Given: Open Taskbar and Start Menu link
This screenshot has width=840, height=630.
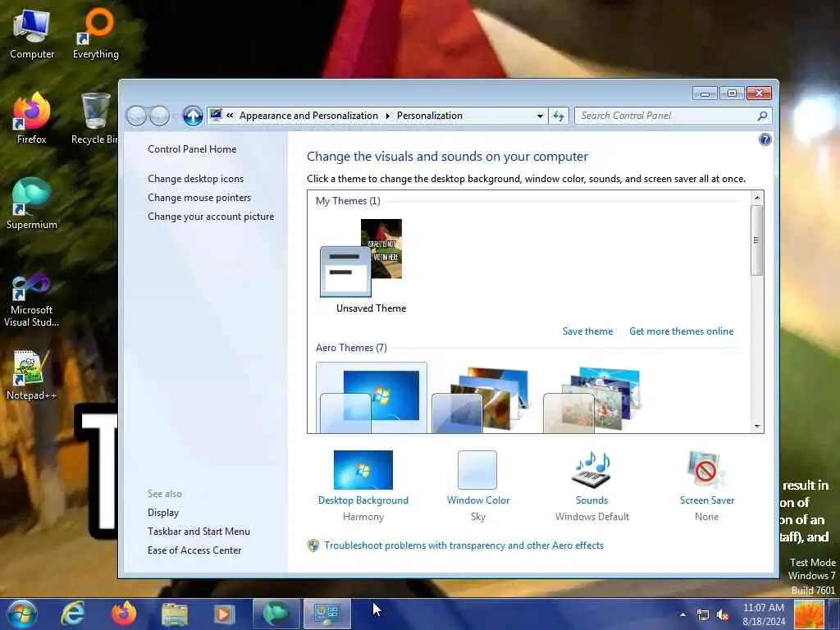Looking at the screenshot, I should coord(199,532).
